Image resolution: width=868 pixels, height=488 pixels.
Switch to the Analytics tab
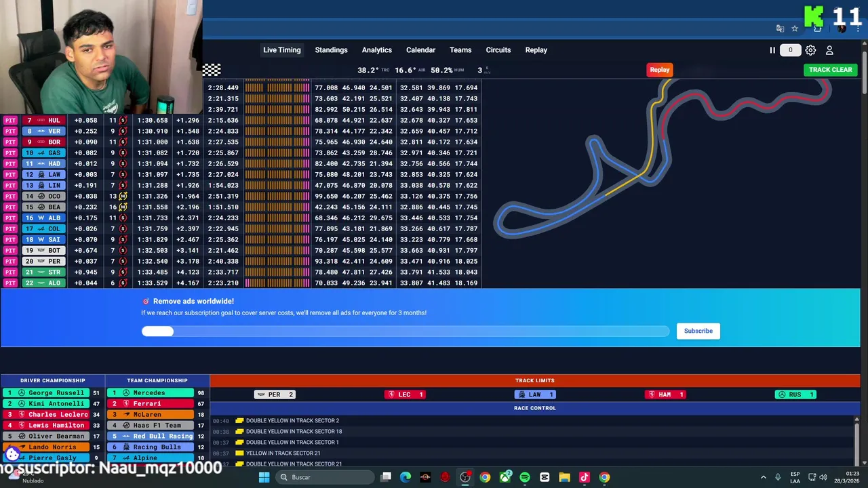pos(376,50)
